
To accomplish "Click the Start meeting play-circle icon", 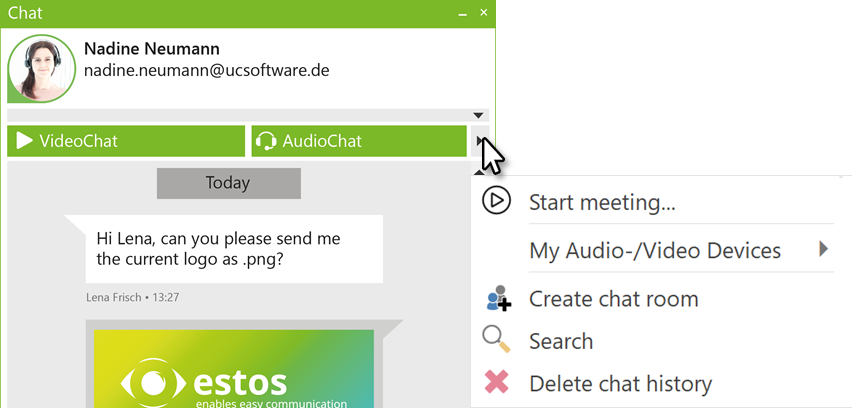I will 496,201.
